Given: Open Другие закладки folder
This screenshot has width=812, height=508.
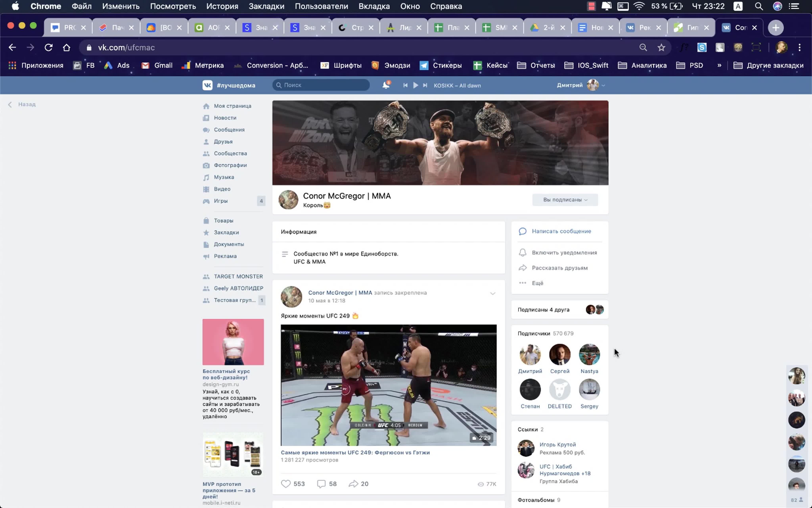Looking at the screenshot, I should point(768,65).
